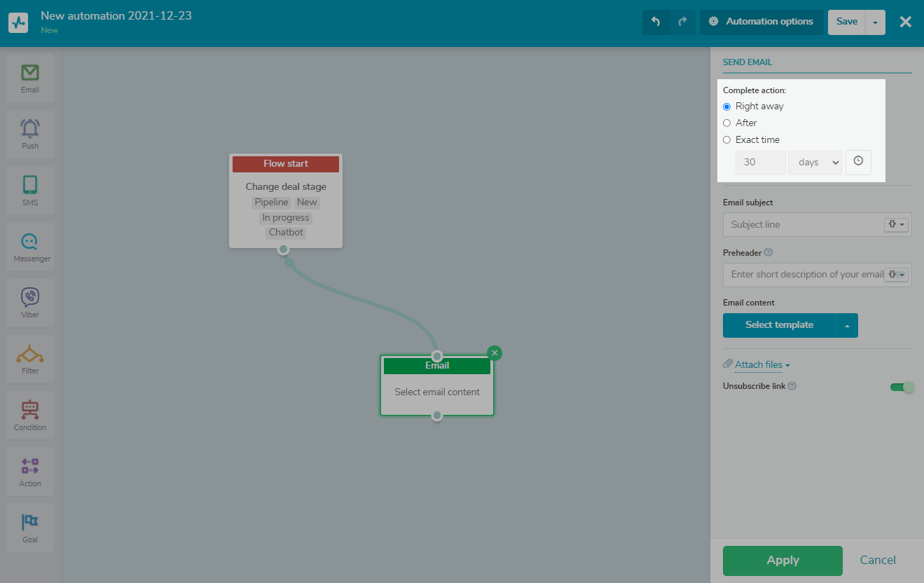The height and width of the screenshot is (583, 924).
Task: Expand the Select template dropdown arrow
Action: point(847,325)
